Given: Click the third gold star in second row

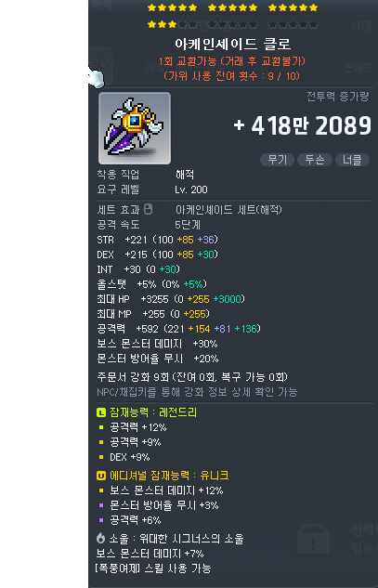Looking at the screenshot, I should tap(172, 25).
